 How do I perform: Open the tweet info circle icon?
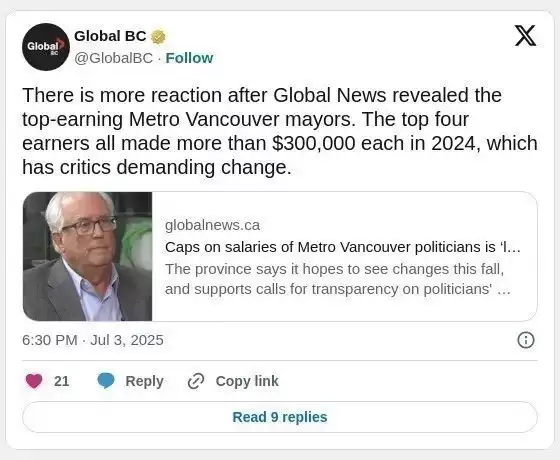(x=526, y=340)
